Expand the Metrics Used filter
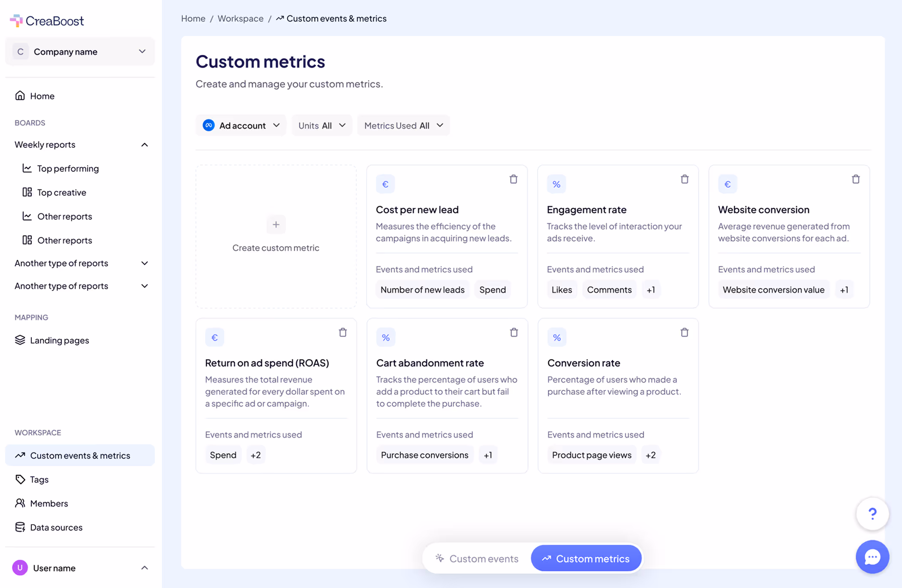 (x=403, y=125)
